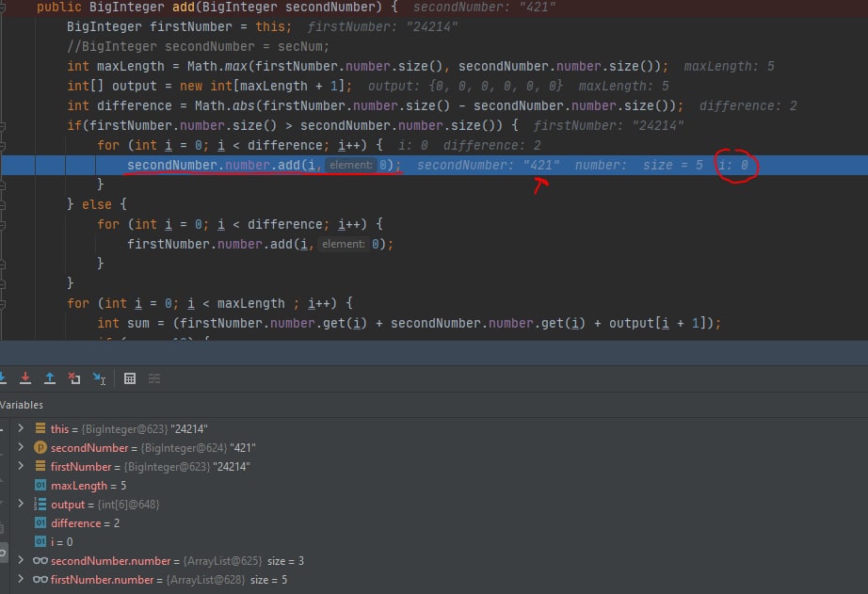Click 'int[] output = new int[maxLength + 1];'

tap(209, 86)
